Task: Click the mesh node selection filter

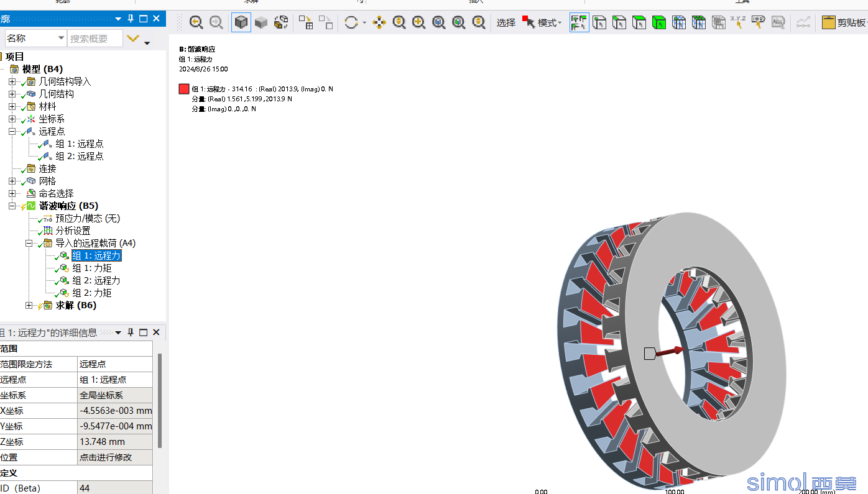Action: [679, 22]
